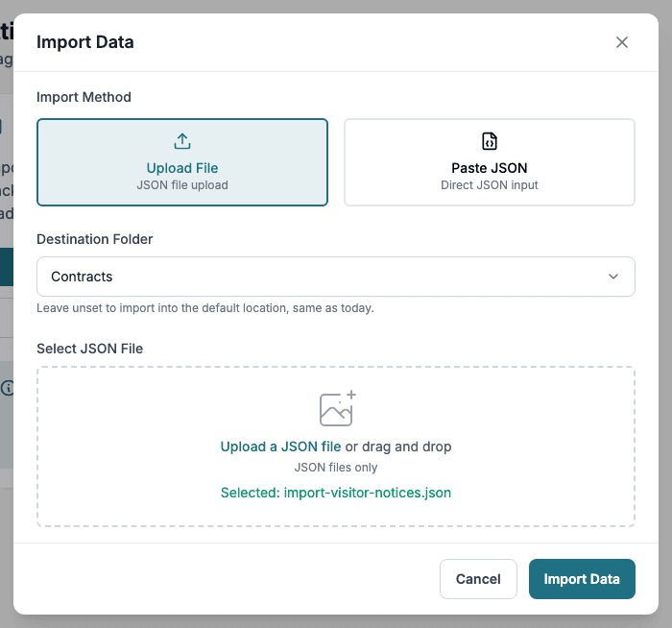
Task: Click the Select JSON File label
Action: [90, 349]
